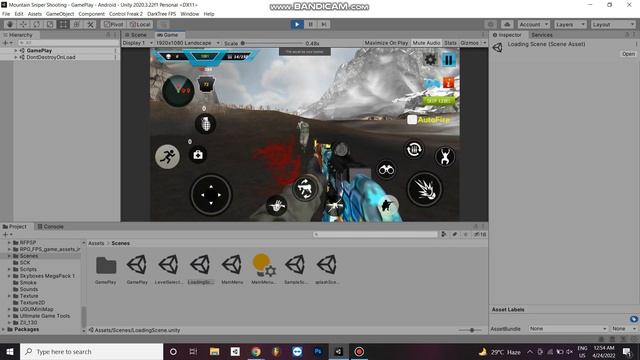Open the GameObject menu

click(60, 14)
